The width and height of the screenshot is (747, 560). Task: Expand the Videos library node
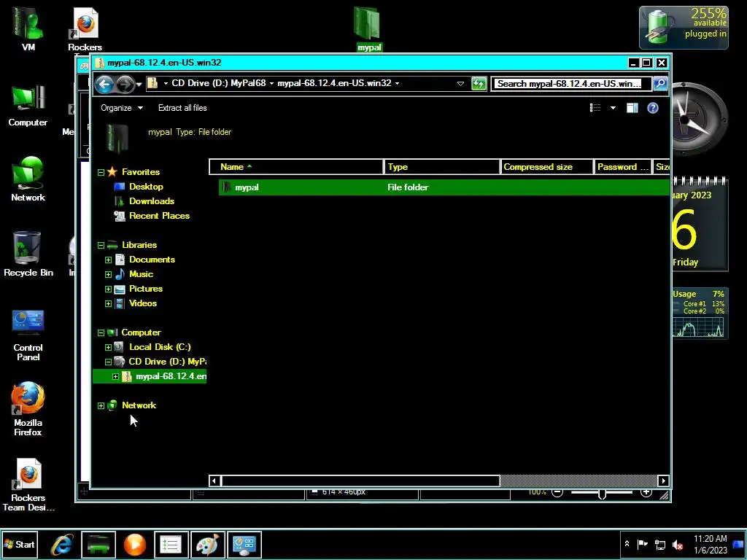point(108,304)
